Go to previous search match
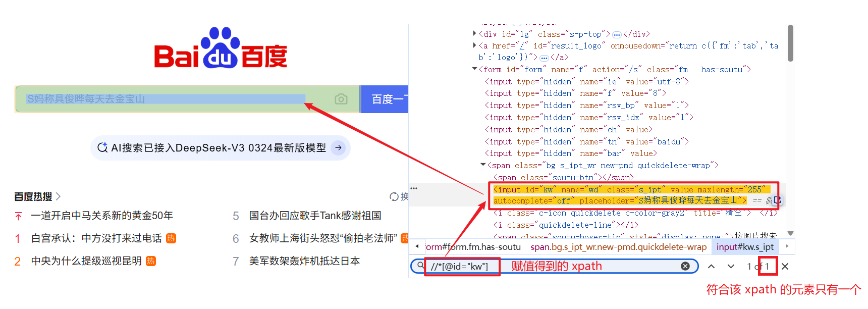This screenshot has width=868, height=309. 711,266
